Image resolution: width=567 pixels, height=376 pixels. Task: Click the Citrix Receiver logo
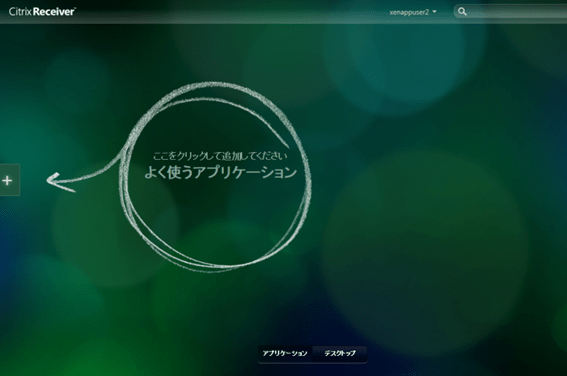pyautogui.click(x=42, y=12)
